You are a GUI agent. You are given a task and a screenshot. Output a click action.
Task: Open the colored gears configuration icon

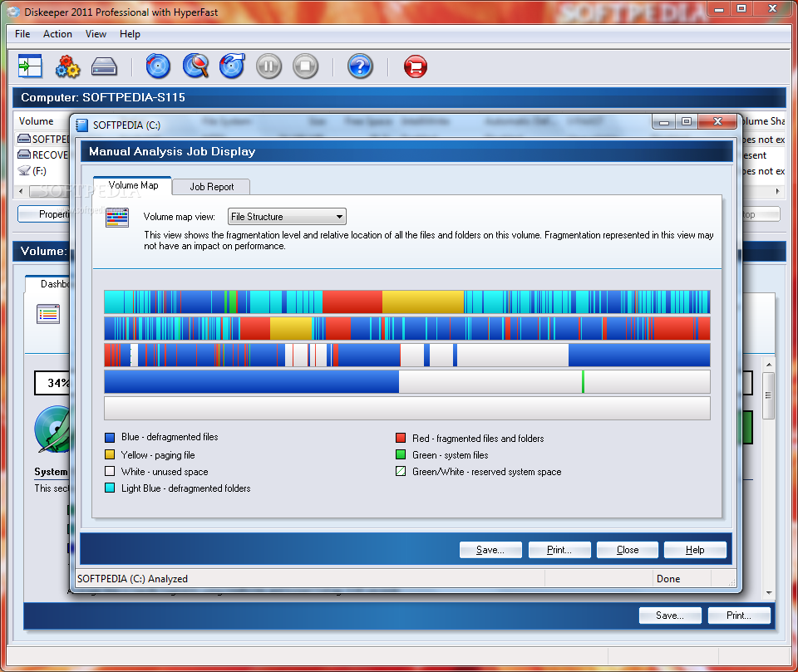[x=67, y=66]
